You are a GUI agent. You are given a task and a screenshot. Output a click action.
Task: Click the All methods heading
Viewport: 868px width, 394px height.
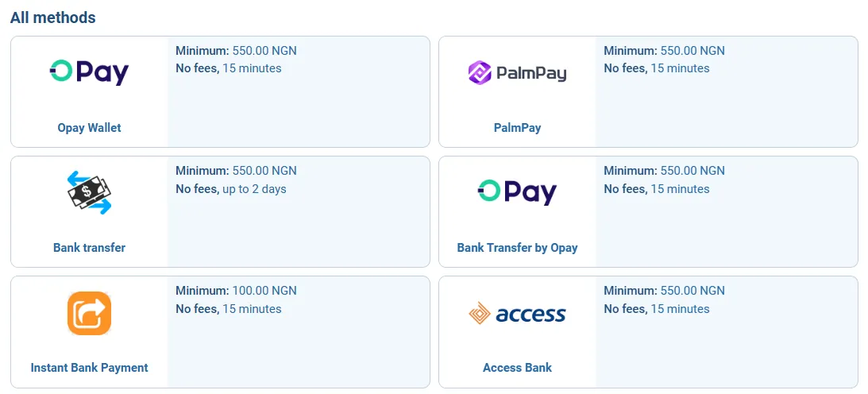(x=53, y=17)
